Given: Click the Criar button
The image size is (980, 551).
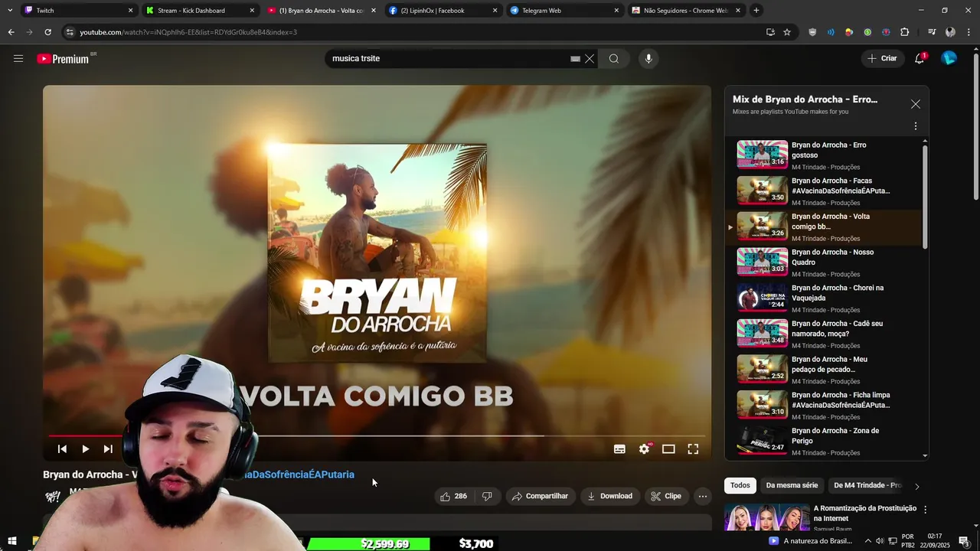Looking at the screenshot, I should pyautogui.click(x=882, y=58).
